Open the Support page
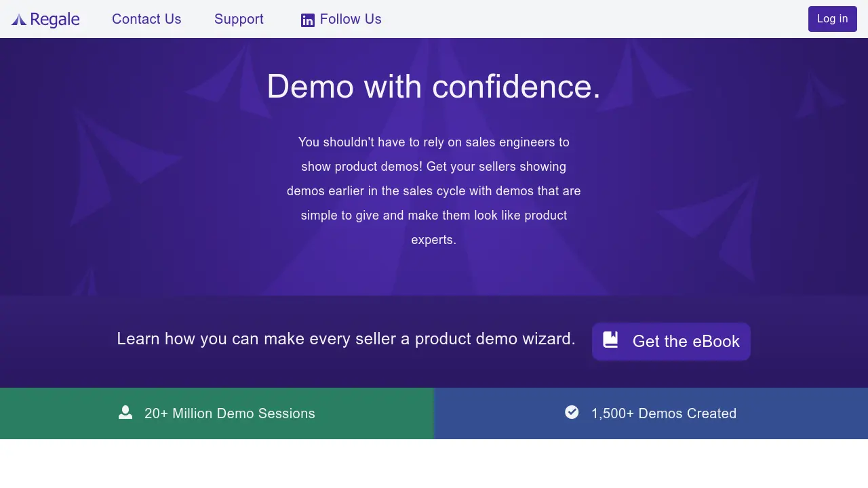This screenshot has width=868, height=488. 239,19
